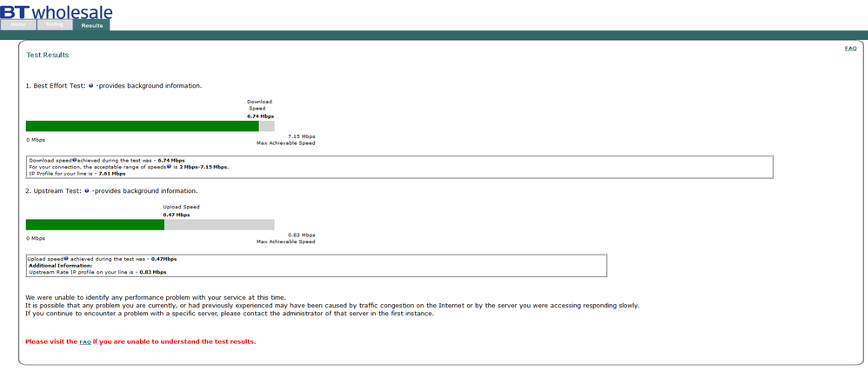Select the Download Speed label above the bar
The image size is (868, 371).
click(259, 105)
